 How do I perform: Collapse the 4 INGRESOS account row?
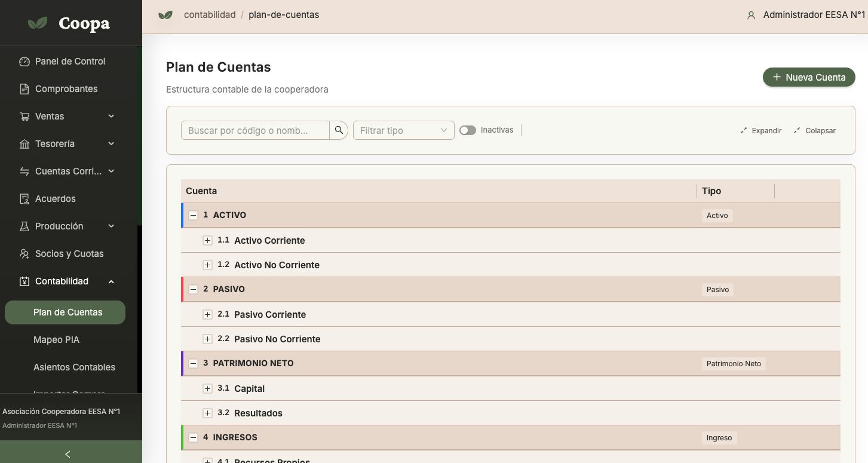193,437
